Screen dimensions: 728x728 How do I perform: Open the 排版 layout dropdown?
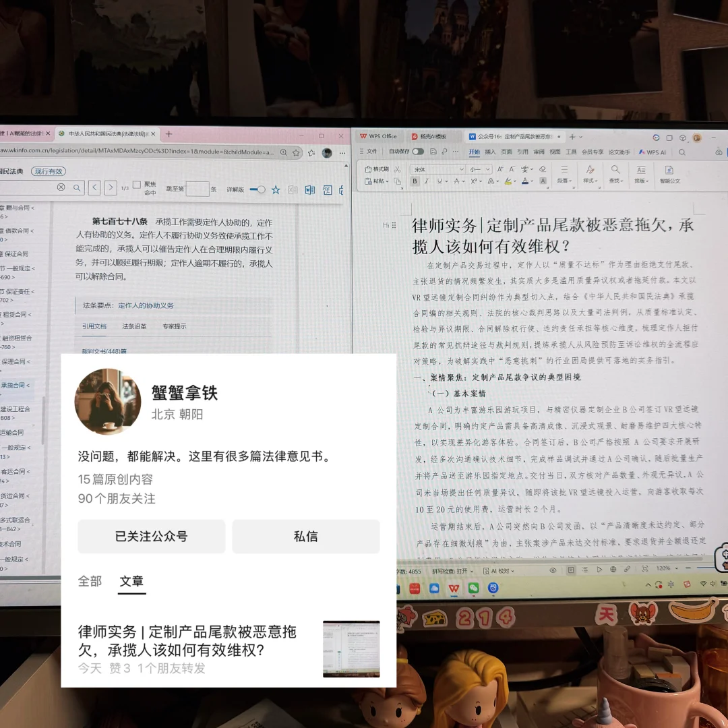pos(641,181)
